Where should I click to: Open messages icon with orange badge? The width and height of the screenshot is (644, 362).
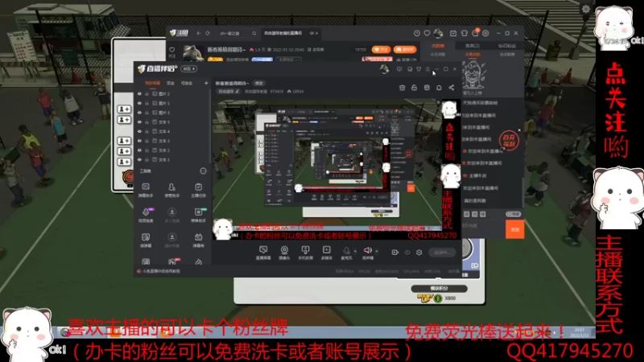coord(475,33)
